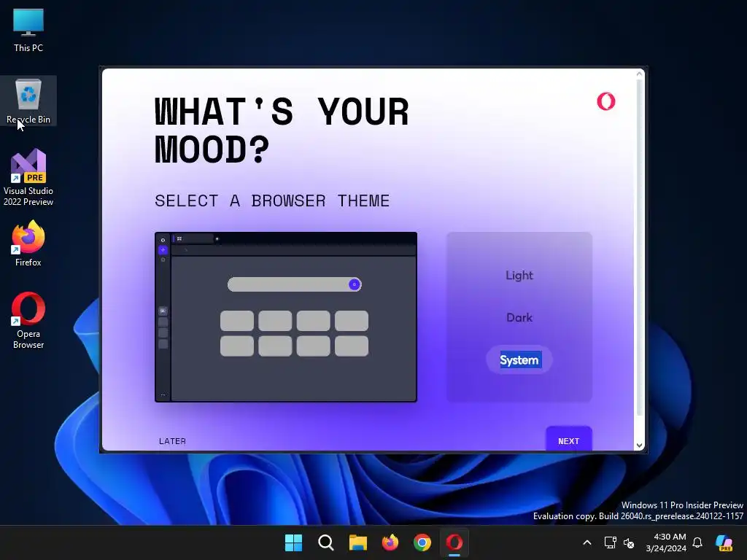
Task: Open Google Chrome from the taskbar
Action: point(422,542)
